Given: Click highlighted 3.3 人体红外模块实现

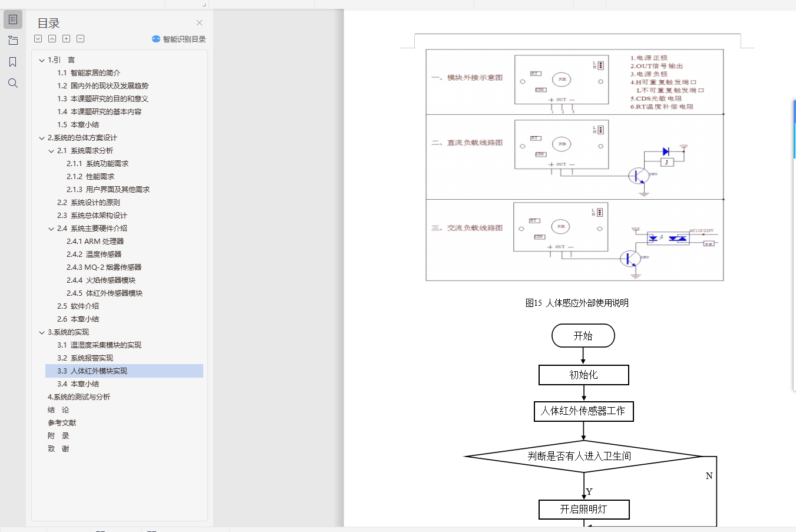Looking at the screenshot, I should [x=124, y=371].
